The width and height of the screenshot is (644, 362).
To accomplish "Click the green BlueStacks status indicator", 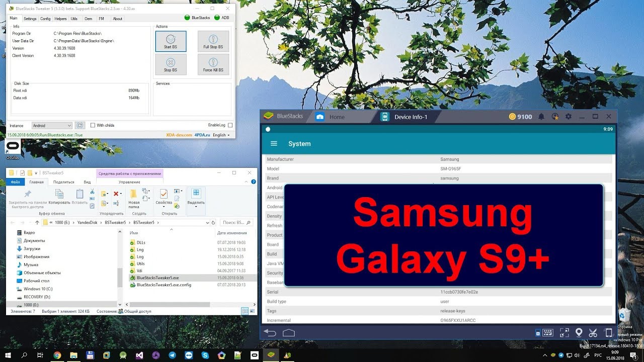I will point(187,18).
